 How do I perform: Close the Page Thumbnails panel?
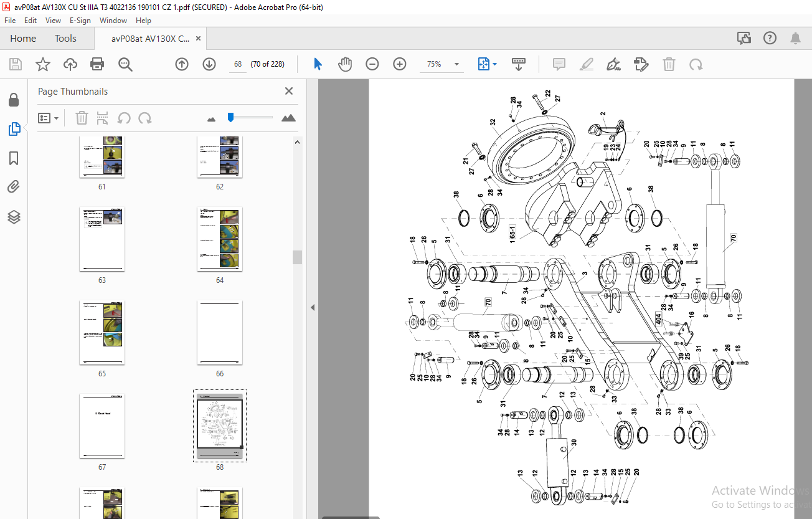point(289,91)
